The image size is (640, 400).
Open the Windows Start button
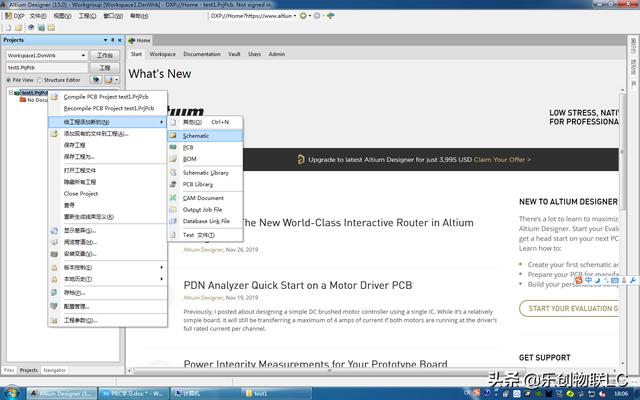click(11, 393)
